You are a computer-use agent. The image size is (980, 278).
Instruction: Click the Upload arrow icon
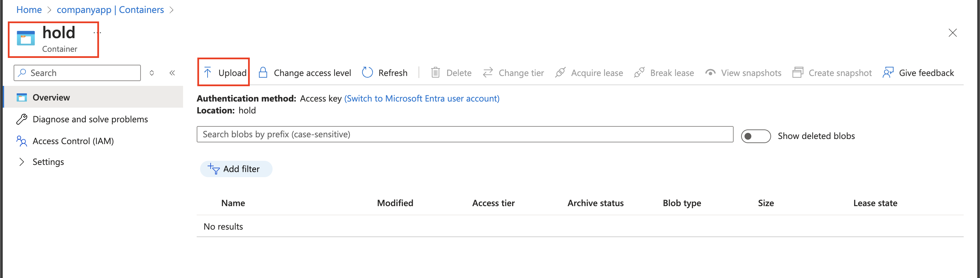pyautogui.click(x=207, y=72)
